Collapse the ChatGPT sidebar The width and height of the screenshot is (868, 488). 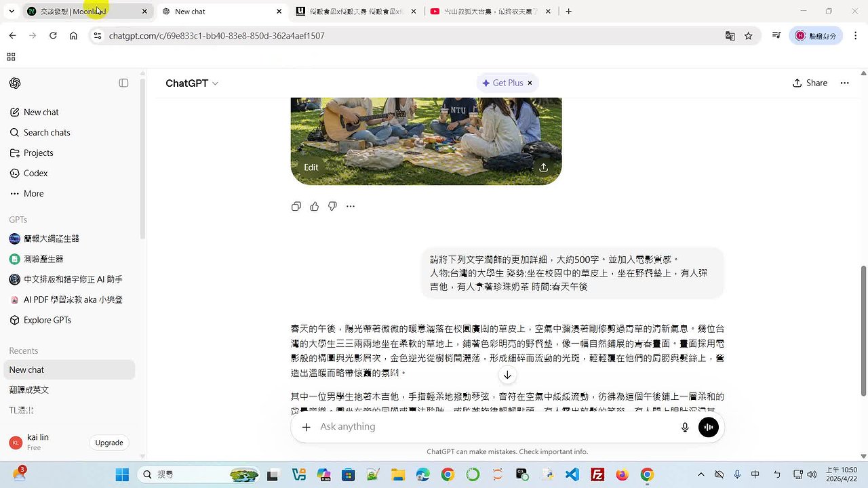[x=123, y=83]
